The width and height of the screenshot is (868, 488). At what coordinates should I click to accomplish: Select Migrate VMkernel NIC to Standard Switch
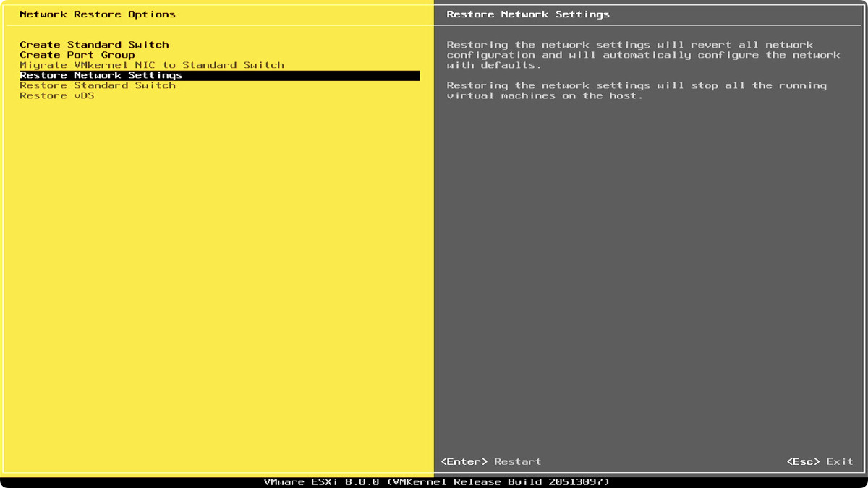click(x=152, y=65)
